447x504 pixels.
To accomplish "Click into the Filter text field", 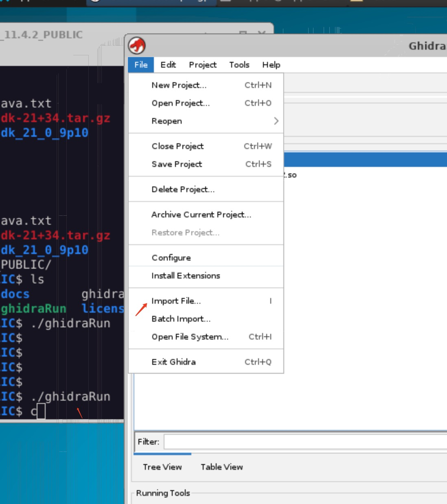I will tap(305, 442).
